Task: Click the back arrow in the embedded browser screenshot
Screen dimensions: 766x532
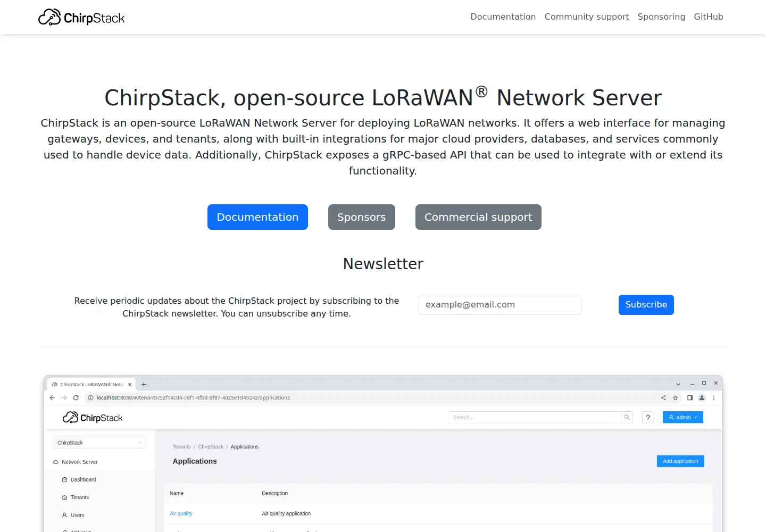Action: (52, 397)
